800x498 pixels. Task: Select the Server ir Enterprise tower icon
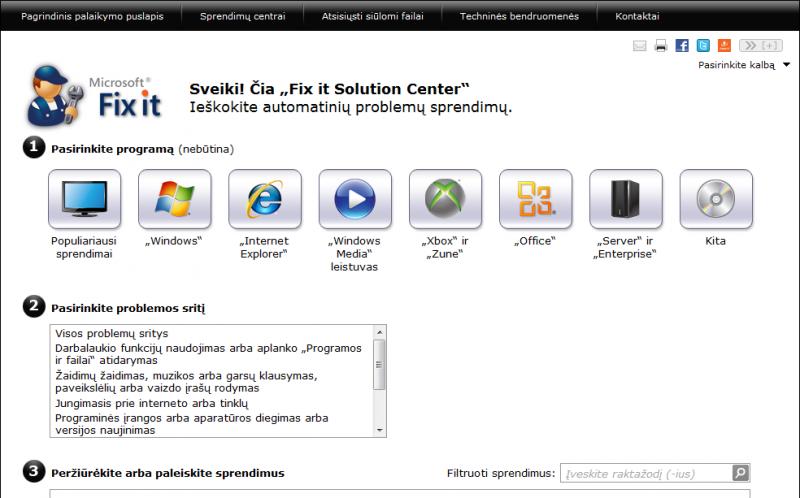coord(626,199)
